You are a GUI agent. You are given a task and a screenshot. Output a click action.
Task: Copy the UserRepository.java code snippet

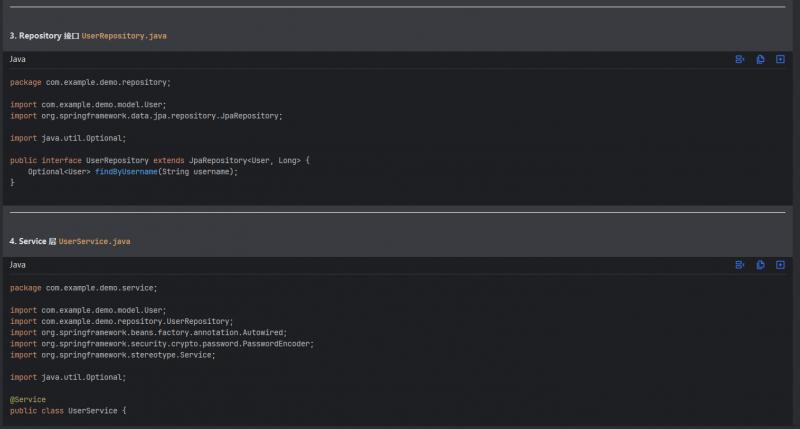coord(760,59)
